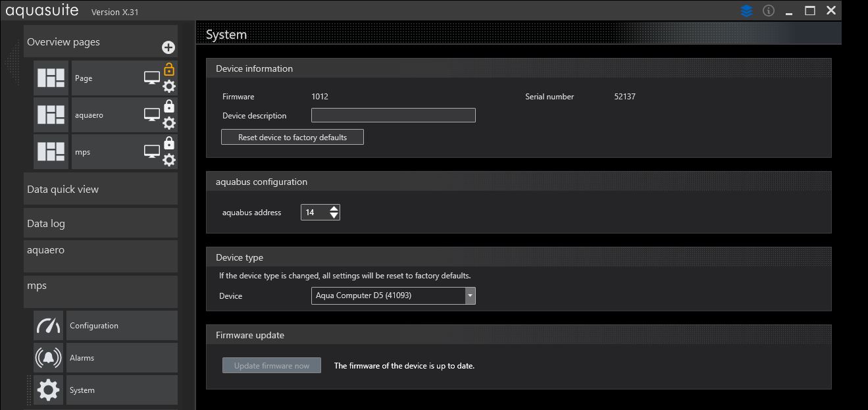This screenshot has height=410, width=868.
Task: Add a new overview page with plus icon
Action: click(168, 47)
